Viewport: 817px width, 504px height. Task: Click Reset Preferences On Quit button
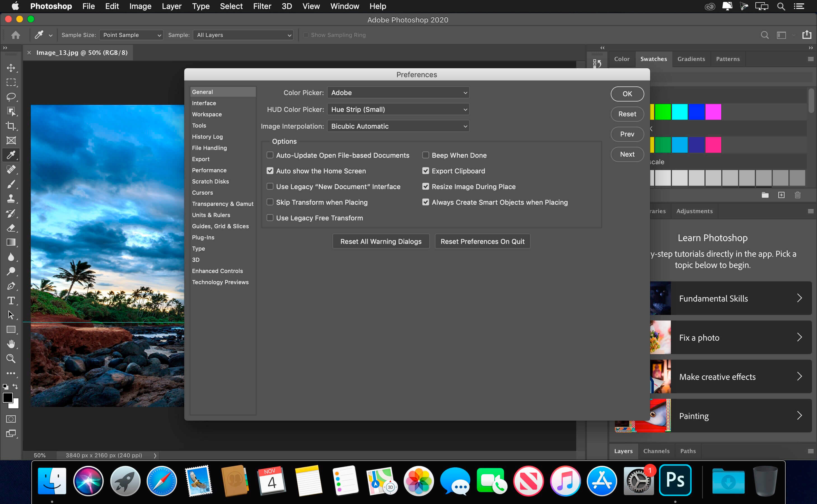482,241
